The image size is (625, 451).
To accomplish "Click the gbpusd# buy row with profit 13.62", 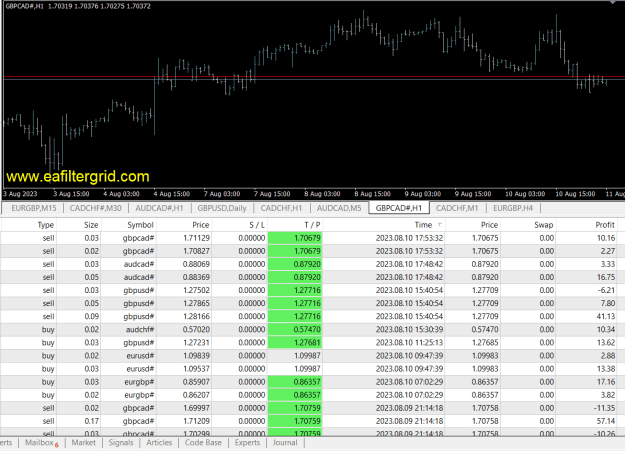I will [x=309, y=343].
